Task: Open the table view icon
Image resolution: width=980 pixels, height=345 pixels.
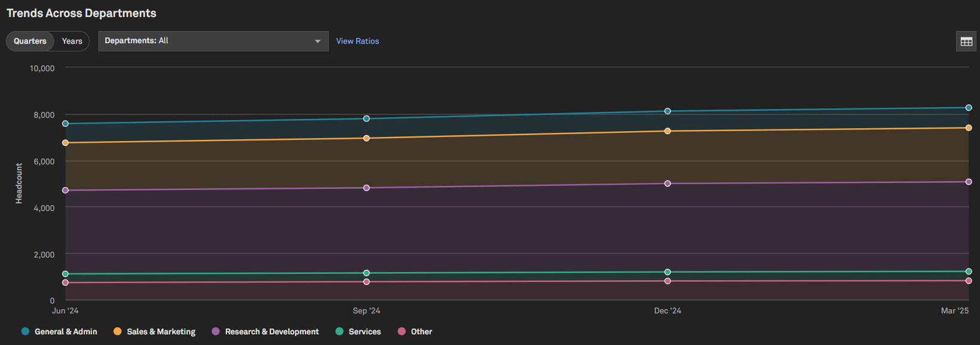Action: pos(966,41)
